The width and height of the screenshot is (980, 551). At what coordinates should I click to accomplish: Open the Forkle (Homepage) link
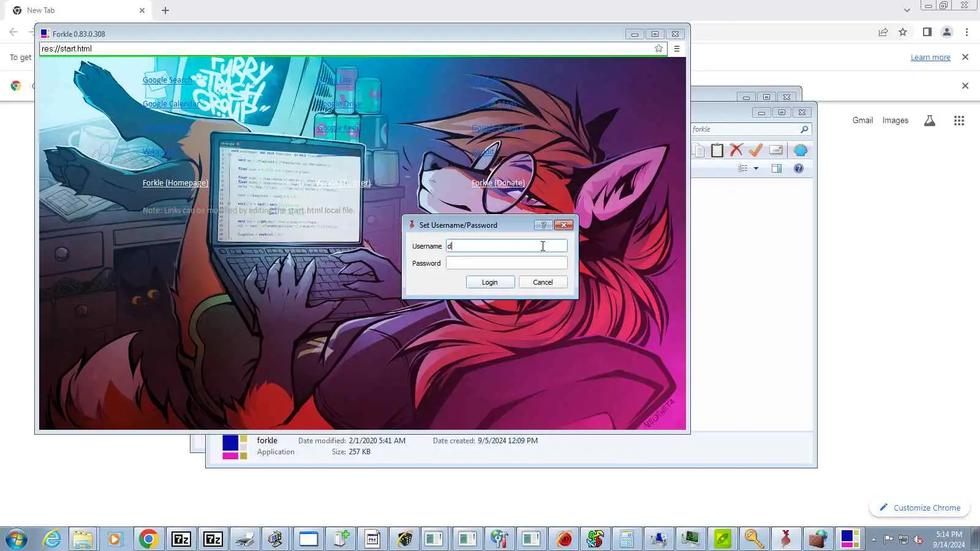click(175, 182)
